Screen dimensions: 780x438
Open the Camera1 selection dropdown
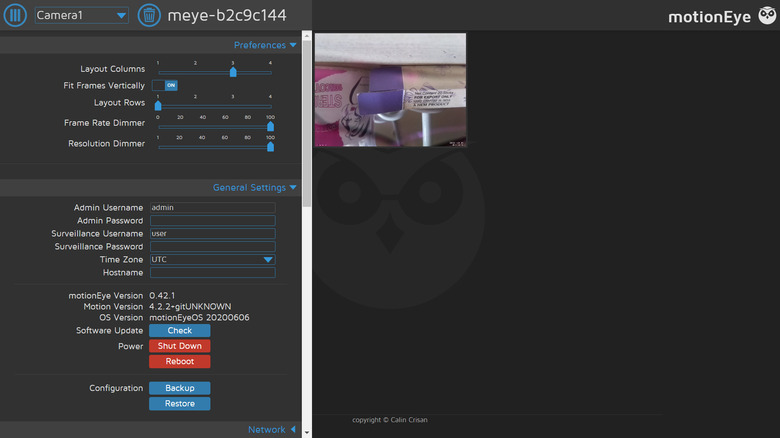tap(81, 16)
